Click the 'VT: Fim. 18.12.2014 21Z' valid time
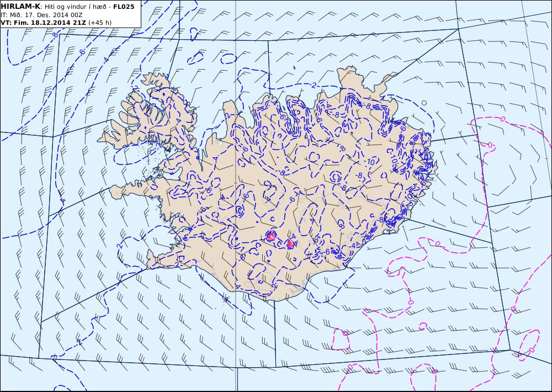Image resolution: width=552 pixels, height=392 pixels. click(43, 23)
